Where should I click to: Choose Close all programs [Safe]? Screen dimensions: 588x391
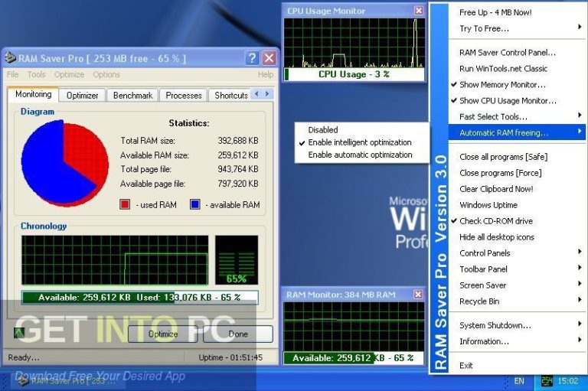(x=517, y=157)
